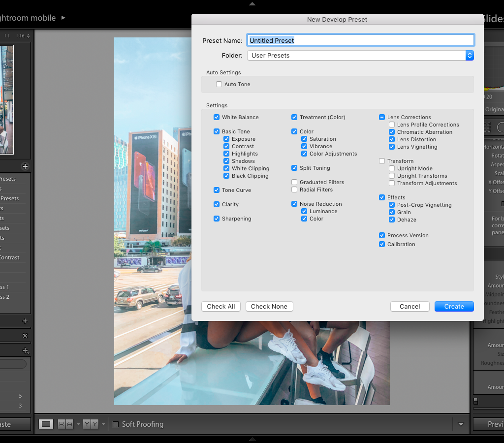Click the Check All button

click(x=220, y=306)
